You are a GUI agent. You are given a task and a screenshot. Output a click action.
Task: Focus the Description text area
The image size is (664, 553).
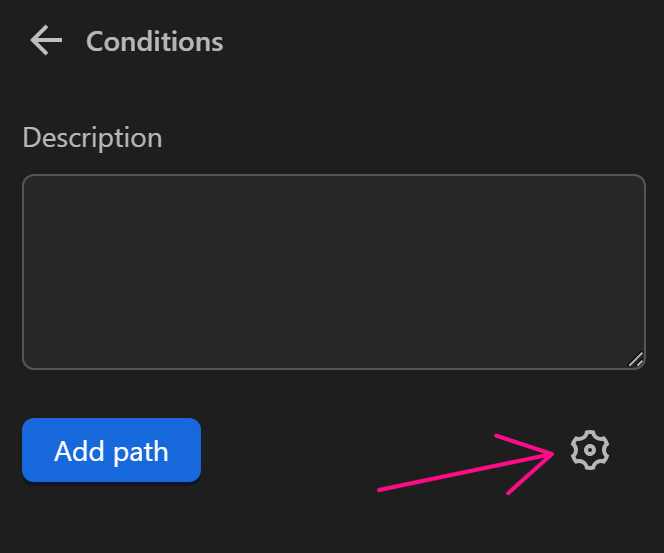click(333, 272)
